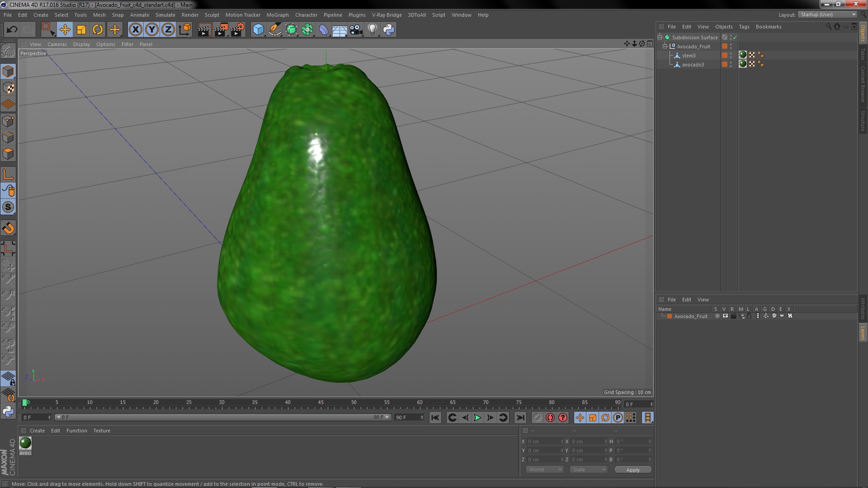Viewport: 868px width, 488px height.
Task: Select Edges mode icon
Action: tap(8, 137)
